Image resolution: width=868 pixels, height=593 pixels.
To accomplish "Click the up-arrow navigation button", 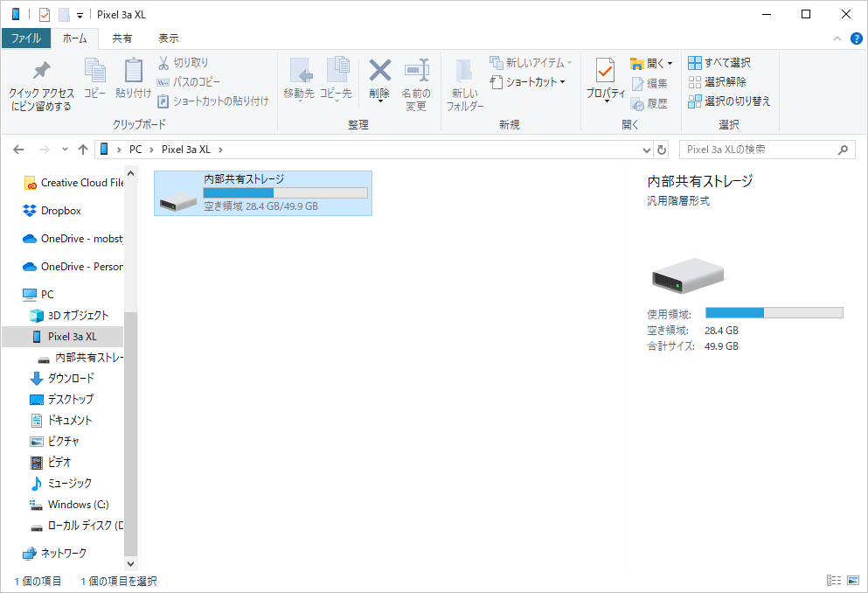I will pos(83,150).
